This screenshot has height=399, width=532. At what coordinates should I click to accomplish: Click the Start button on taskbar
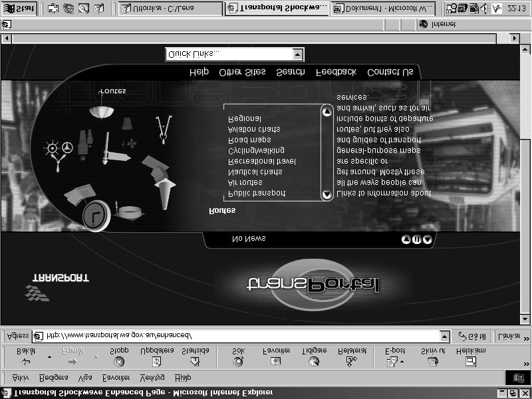[x=19, y=9]
